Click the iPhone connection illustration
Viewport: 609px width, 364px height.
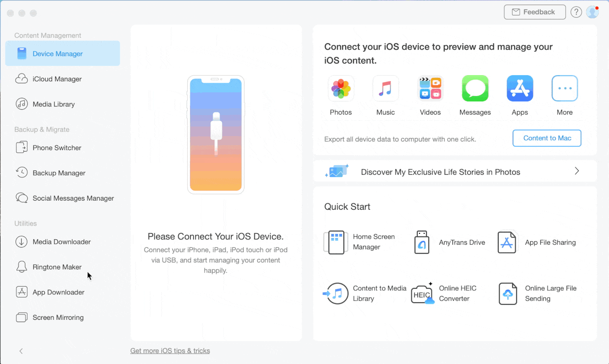[x=216, y=135]
